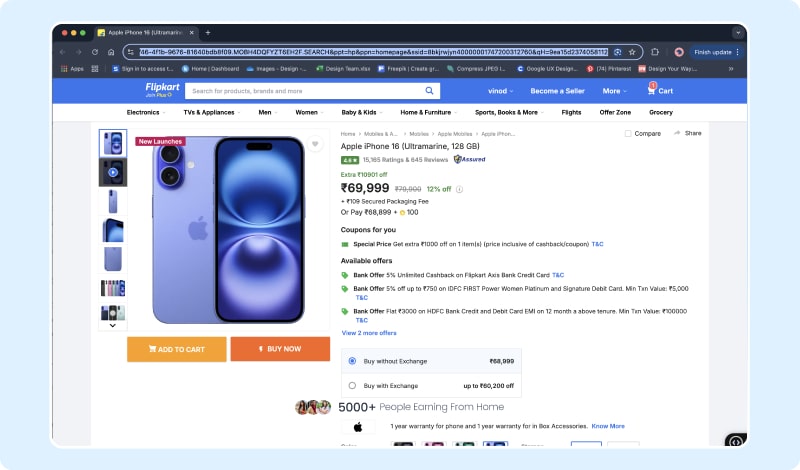Click the Share arrow icon
The image size is (800, 470).
[677, 133]
